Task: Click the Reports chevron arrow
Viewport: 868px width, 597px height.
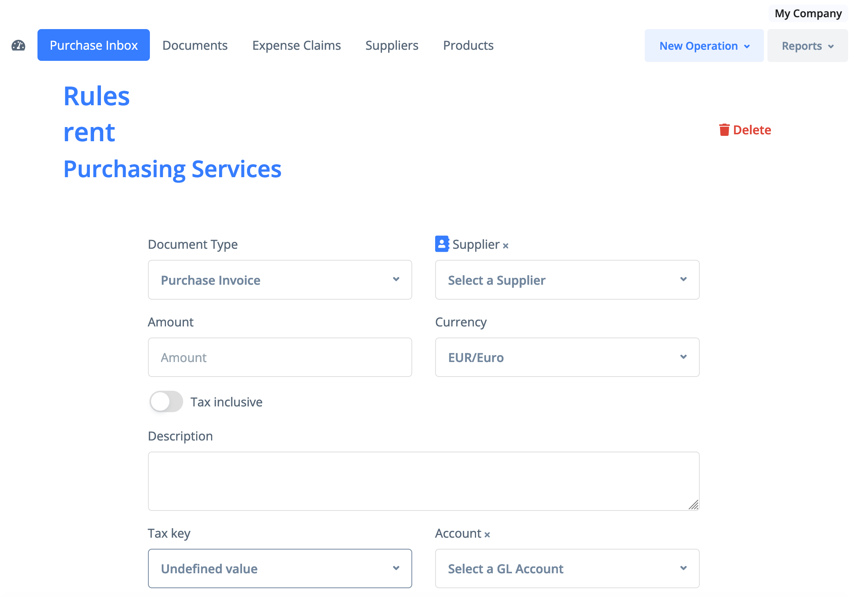Action: coord(831,46)
